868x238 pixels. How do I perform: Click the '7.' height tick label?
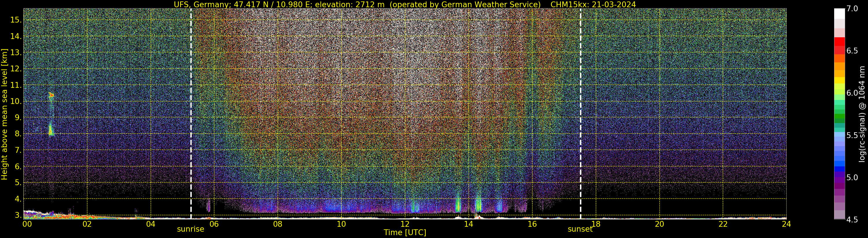point(18,150)
